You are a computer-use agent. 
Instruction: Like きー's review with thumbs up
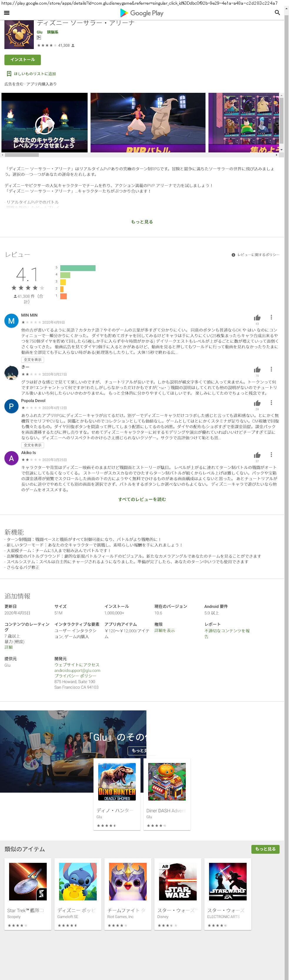[x=258, y=369]
